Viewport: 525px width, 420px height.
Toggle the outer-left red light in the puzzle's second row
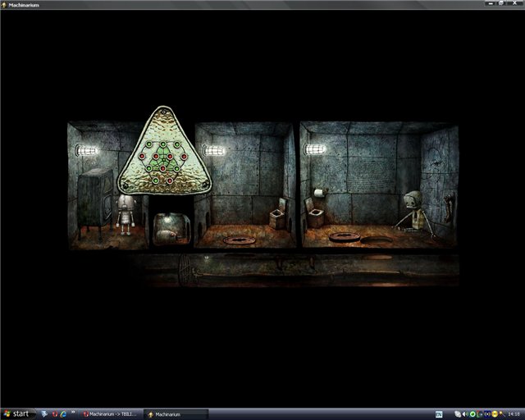tap(142, 156)
